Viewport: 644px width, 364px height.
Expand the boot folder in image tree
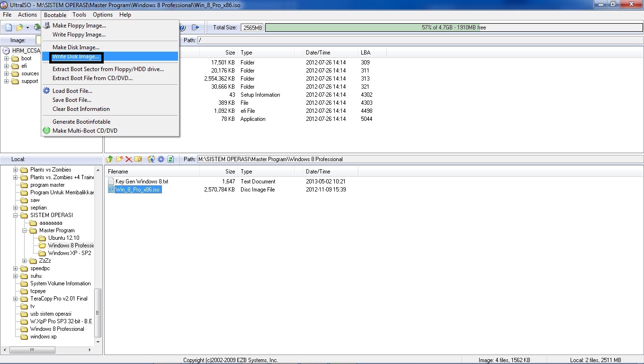pos(7,59)
